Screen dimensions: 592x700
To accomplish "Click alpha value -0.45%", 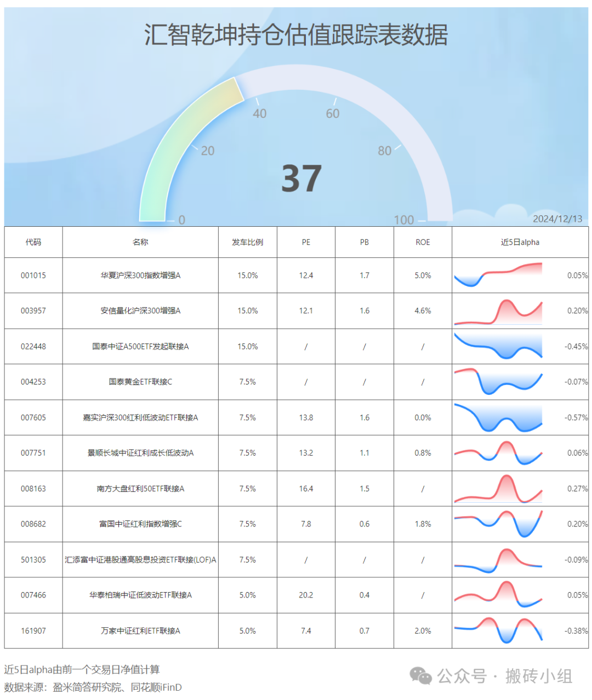I will (576, 347).
